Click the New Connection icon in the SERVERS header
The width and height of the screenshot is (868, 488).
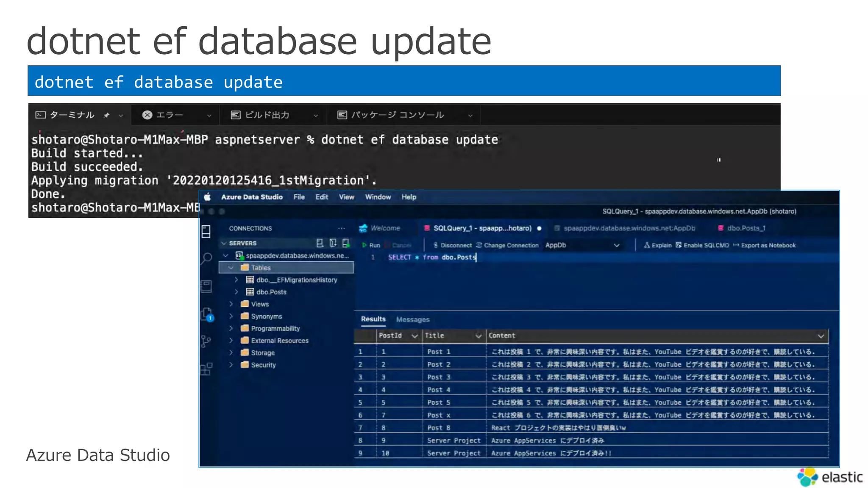320,243
